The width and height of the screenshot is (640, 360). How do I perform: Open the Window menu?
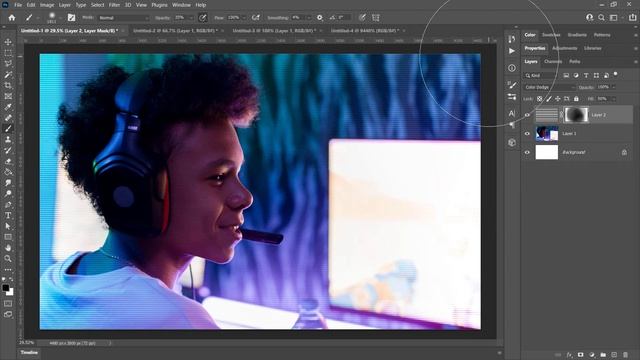coord(181,5)
